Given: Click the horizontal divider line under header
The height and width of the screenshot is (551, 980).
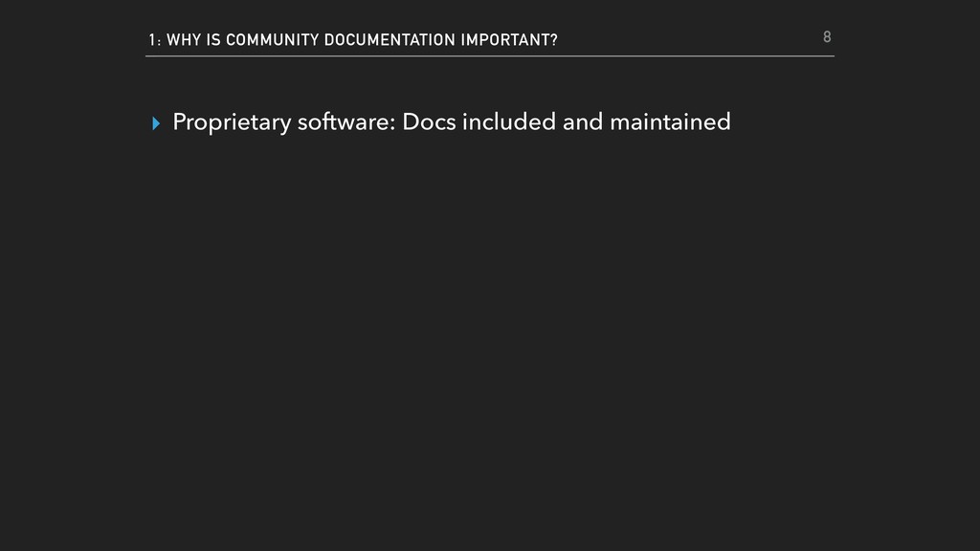Looking at the screenshot, I should click(490, 55).
